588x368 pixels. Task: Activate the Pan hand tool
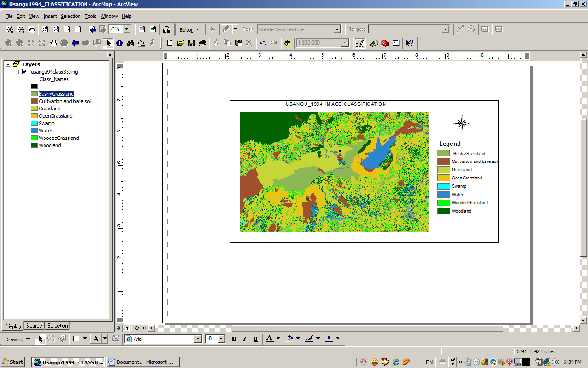(x=53, y=43)
